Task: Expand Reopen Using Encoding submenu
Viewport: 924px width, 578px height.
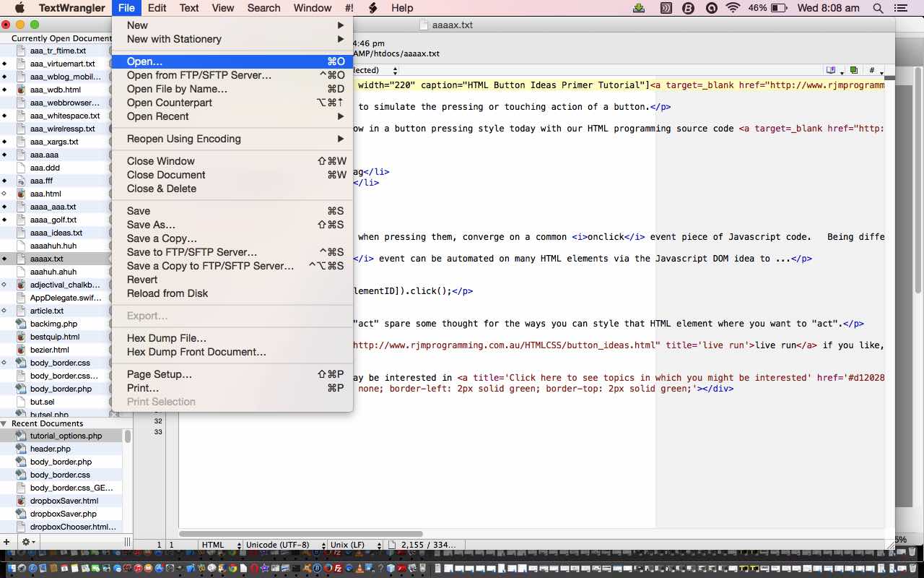Action: click(x=232, y=139)
